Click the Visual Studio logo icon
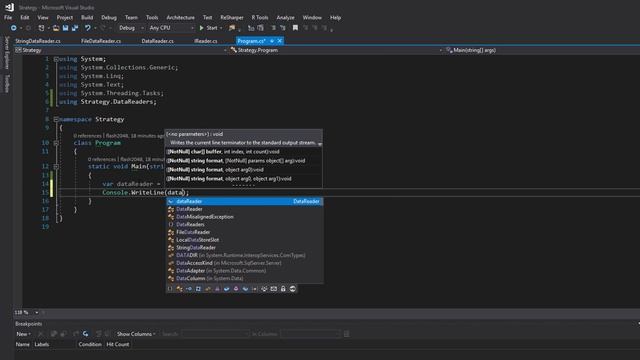640x360 pixels. (x=9, y=7)
